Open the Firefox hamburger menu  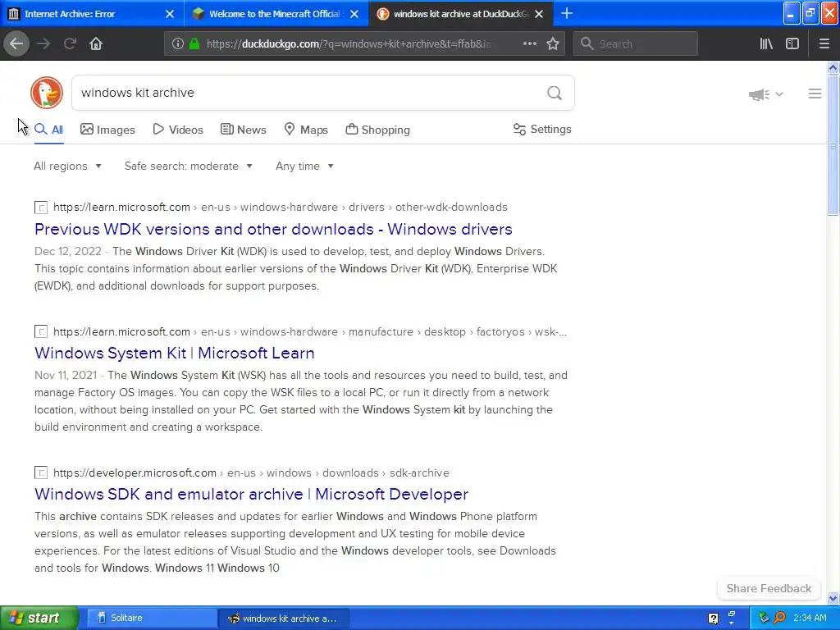point(824,43)
